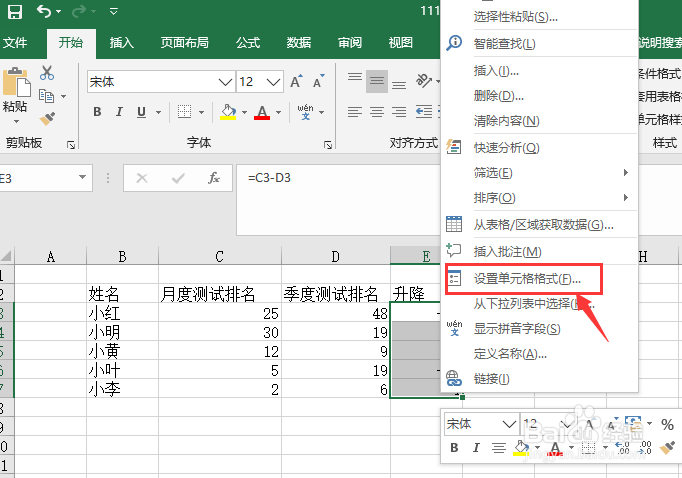Screen dimensions: 682x478
Task: Click the percent style icon in mini toolbar
Action: click(x=667, y=424)
